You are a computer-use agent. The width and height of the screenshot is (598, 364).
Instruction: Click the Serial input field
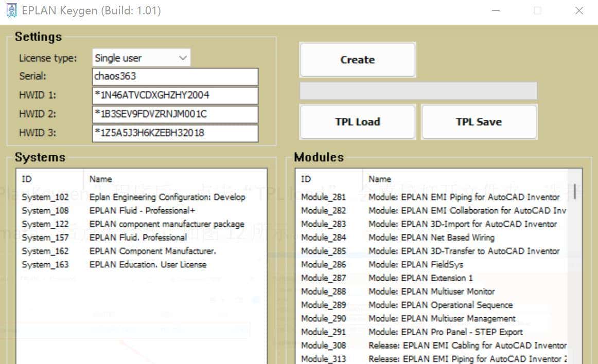175,77
